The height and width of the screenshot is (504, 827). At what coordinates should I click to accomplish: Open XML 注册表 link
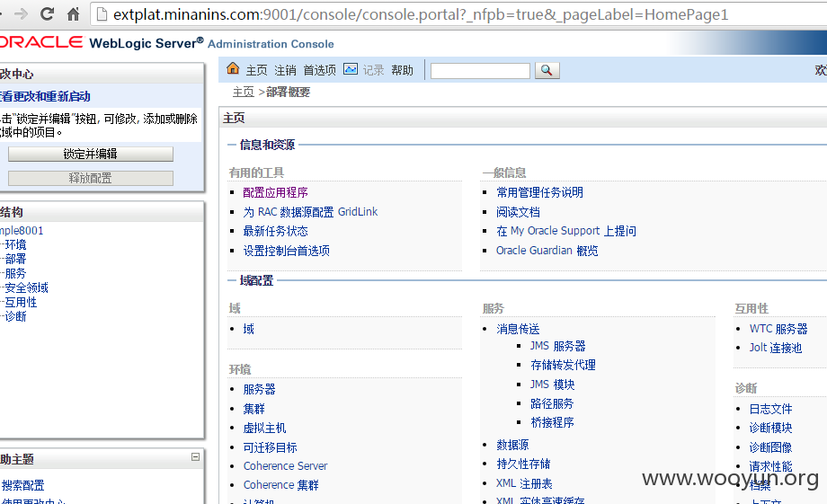click(x=524, y=483)
